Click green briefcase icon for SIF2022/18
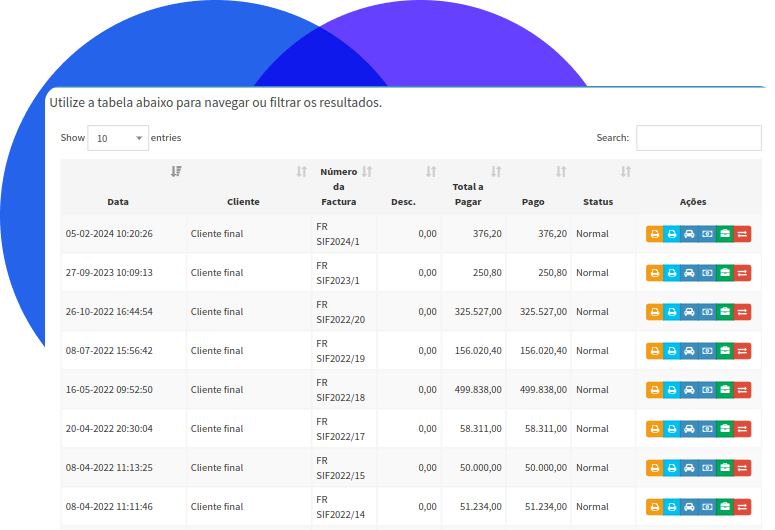Screen dimensions: 775x530 [724, 390]
